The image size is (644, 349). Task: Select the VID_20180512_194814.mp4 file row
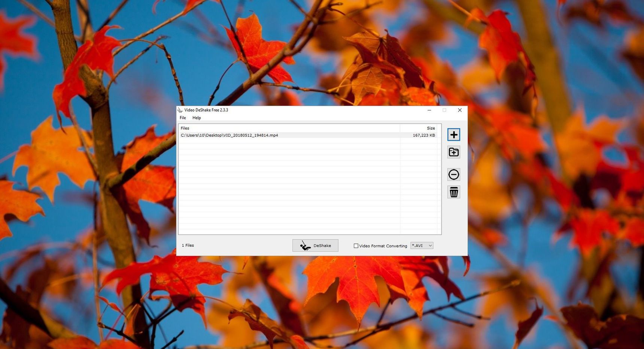click(x=308, y=135)
